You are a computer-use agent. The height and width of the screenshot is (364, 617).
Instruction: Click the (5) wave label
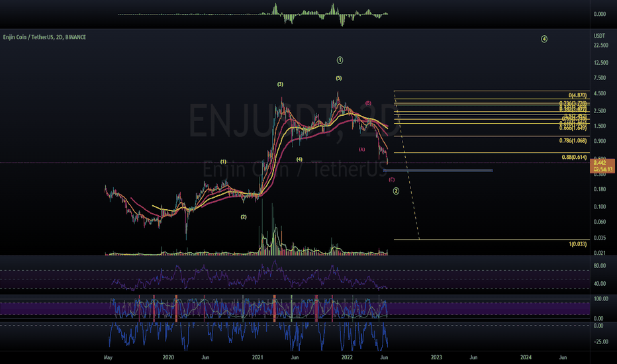point(339,78)
